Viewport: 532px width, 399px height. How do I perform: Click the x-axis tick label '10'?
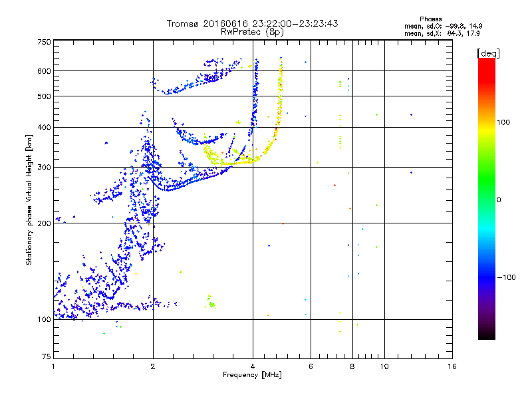(384, 366)
